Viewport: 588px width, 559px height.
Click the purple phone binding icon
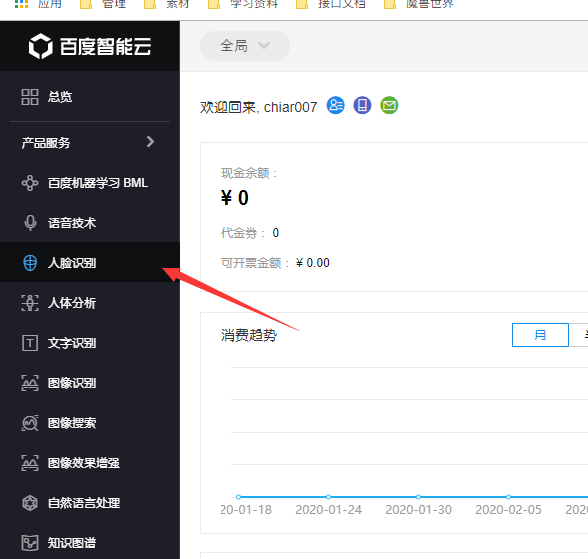(362, 105)
